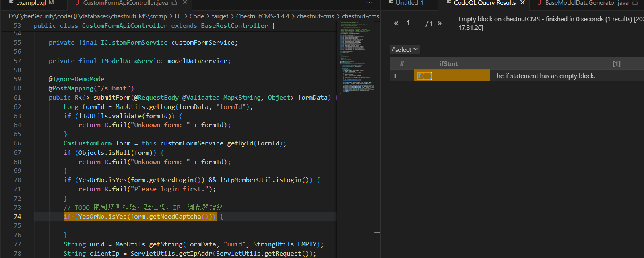
Task: Open the #select result set dropdown
Action: coord(405,49)
